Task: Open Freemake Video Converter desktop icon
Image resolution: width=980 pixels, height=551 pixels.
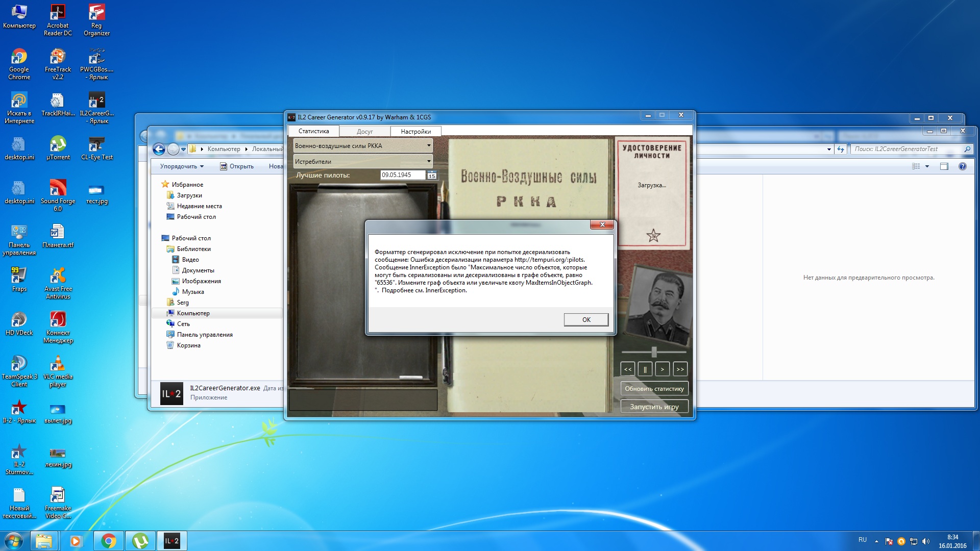Action: pyautogui.click(x=58, y=503)
